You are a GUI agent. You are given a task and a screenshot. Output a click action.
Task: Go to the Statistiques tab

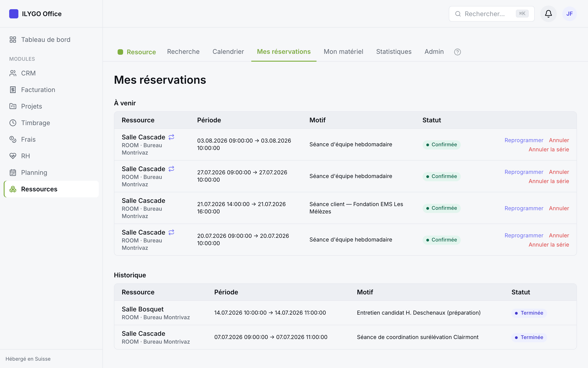tap(394, 52)
